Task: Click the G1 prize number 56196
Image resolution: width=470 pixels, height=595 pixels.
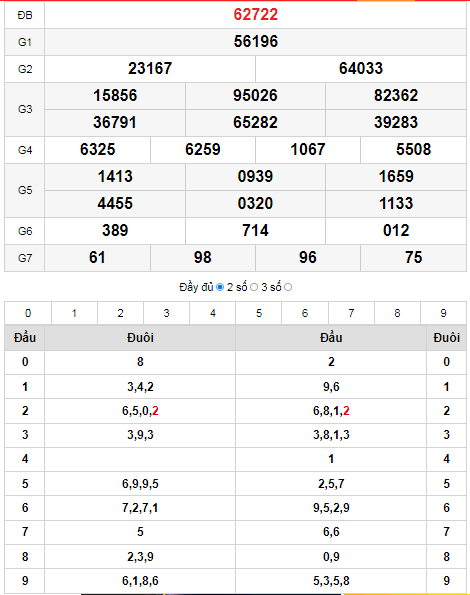Action: click(x=256, y=42)
